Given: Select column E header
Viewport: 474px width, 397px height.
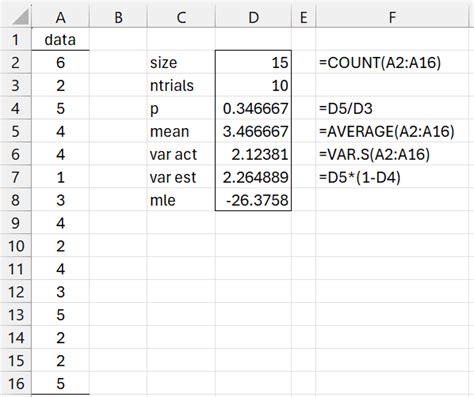Looking at the screenshot, I should point(303,17).
